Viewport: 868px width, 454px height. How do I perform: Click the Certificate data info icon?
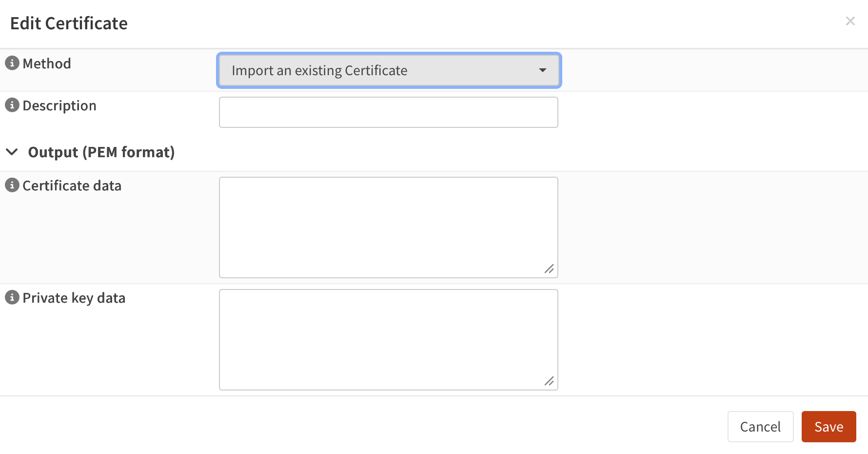pos(12,185)
